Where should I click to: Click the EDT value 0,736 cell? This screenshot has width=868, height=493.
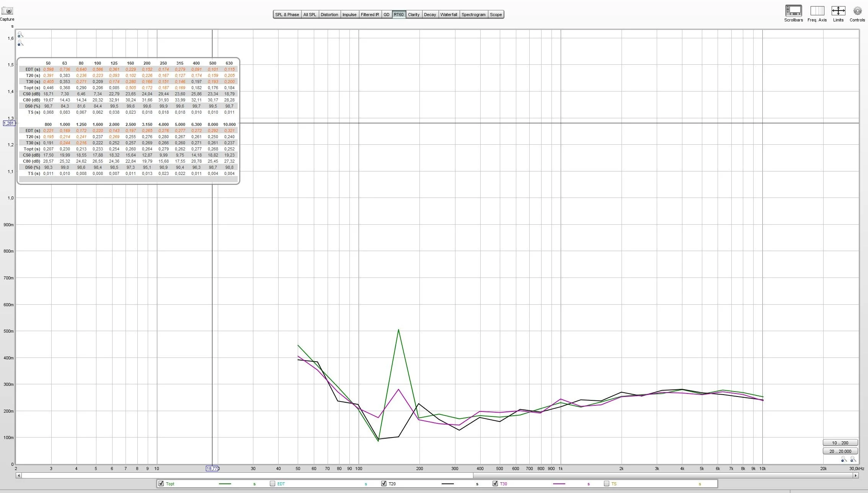click(x=65, y=69)
